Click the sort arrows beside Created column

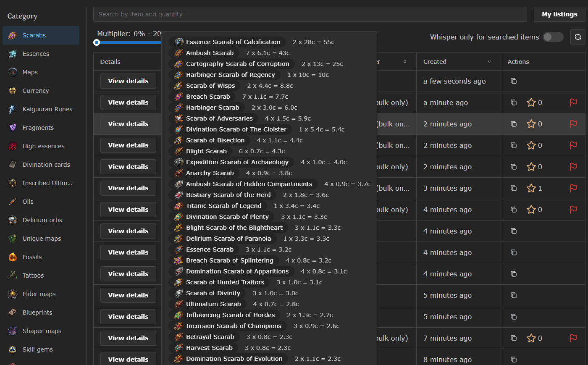tap(489, 62)
